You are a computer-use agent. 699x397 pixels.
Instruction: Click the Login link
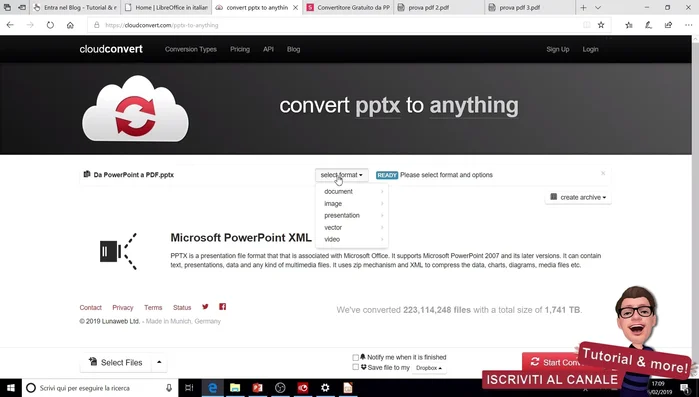590,49
